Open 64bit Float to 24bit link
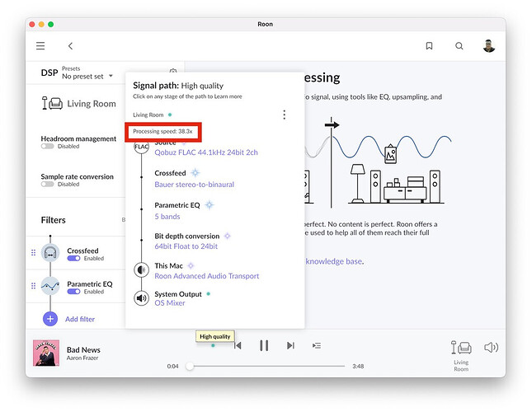 click(x=186, y=246)
